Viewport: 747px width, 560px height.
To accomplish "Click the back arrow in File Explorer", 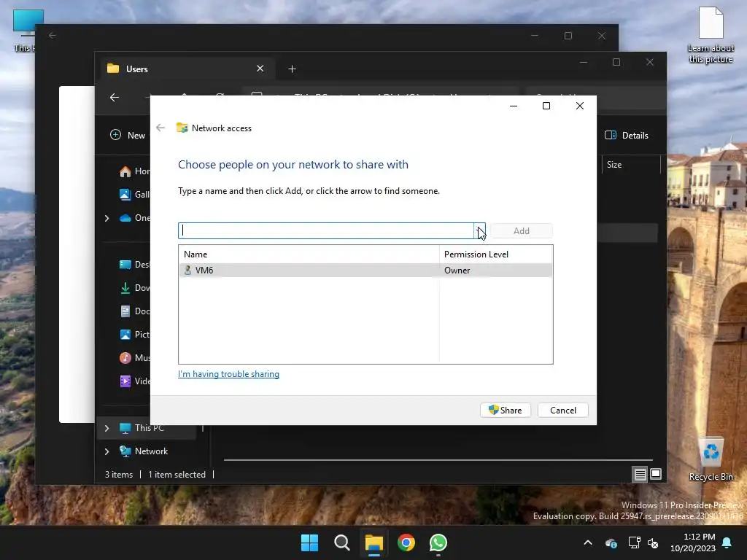I will pyautogui.click(x=115, y=98).
